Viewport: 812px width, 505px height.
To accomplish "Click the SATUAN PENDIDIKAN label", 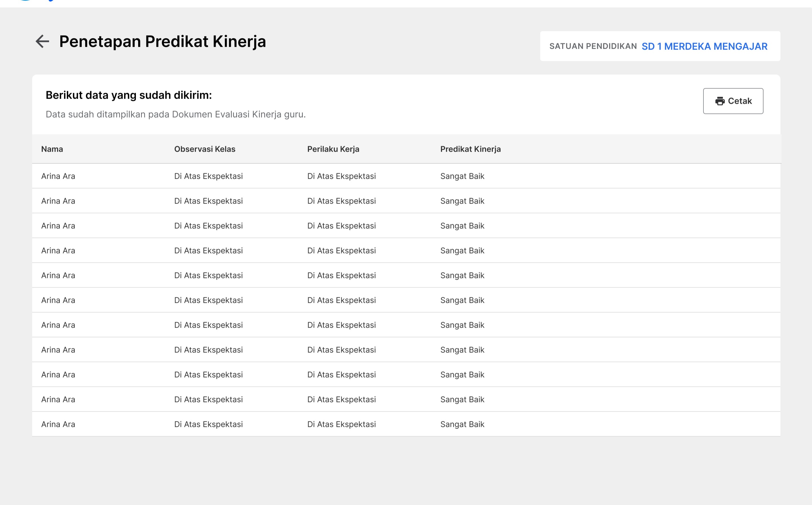I will 593,46.
